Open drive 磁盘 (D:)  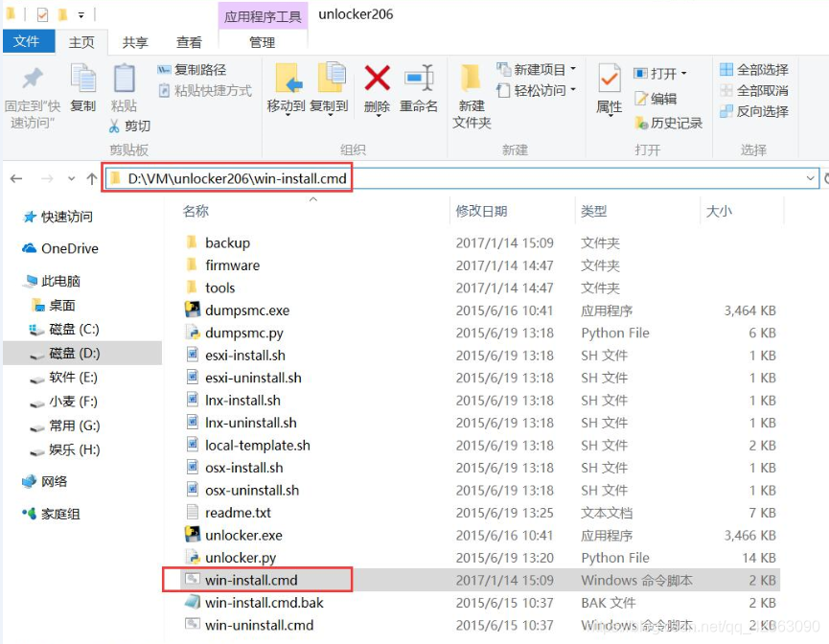coord(82,354)
